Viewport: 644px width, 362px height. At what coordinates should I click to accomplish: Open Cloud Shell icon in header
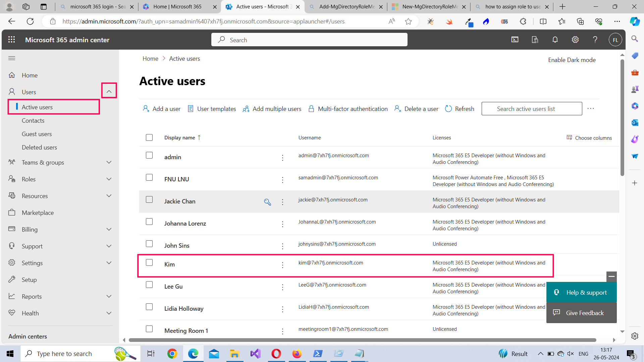click(x=515, y=40)
